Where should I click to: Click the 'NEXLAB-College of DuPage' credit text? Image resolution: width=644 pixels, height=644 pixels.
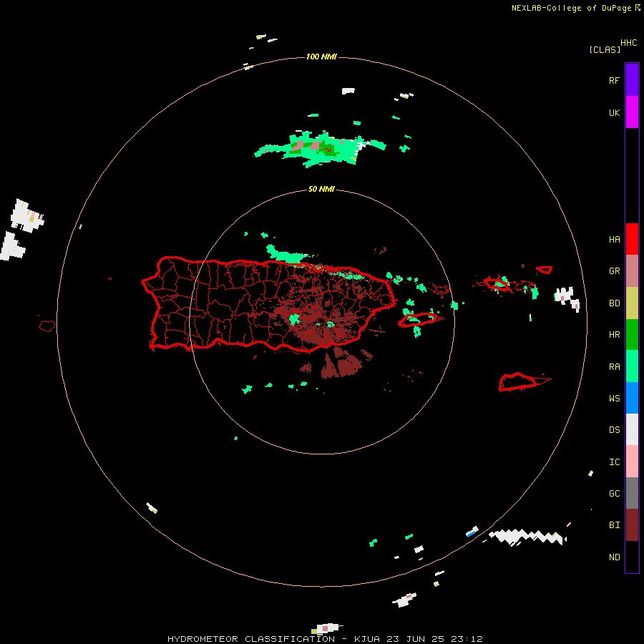tap(571, 8)
